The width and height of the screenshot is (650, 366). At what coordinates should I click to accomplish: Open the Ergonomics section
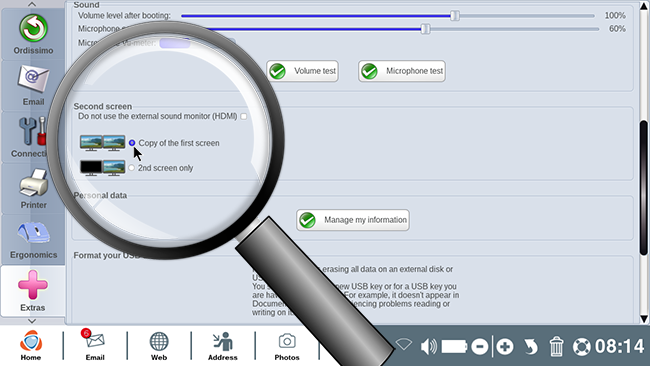click(x=33, y=240)
